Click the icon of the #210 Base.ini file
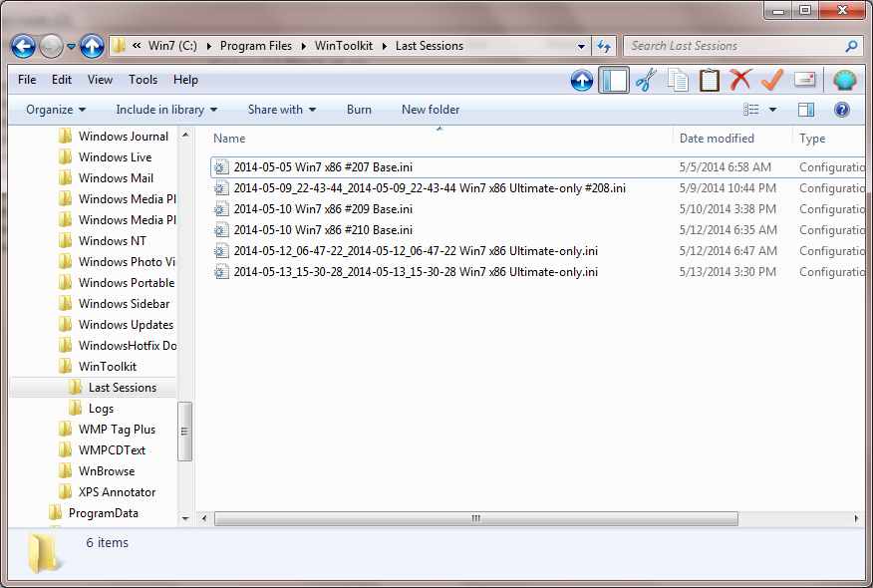873x588 pixels. click(221, 230)
